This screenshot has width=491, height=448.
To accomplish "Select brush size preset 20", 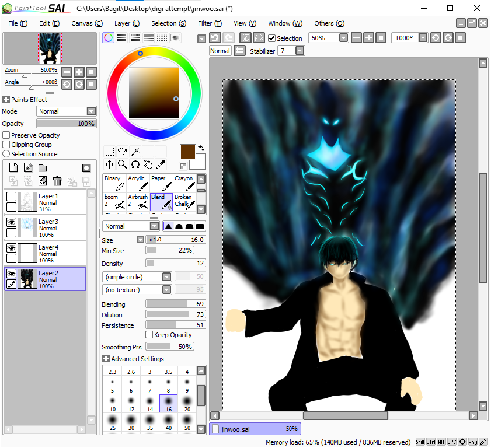I will pyautogui.click(x=187, y=404).
